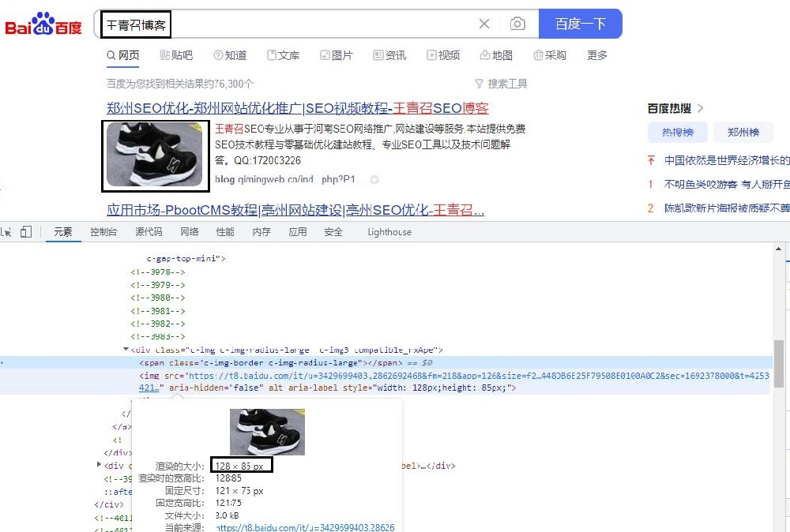Open the Lighthouse DevTools tab
Screen dimensions: 790x532
[x=389, y=232]
